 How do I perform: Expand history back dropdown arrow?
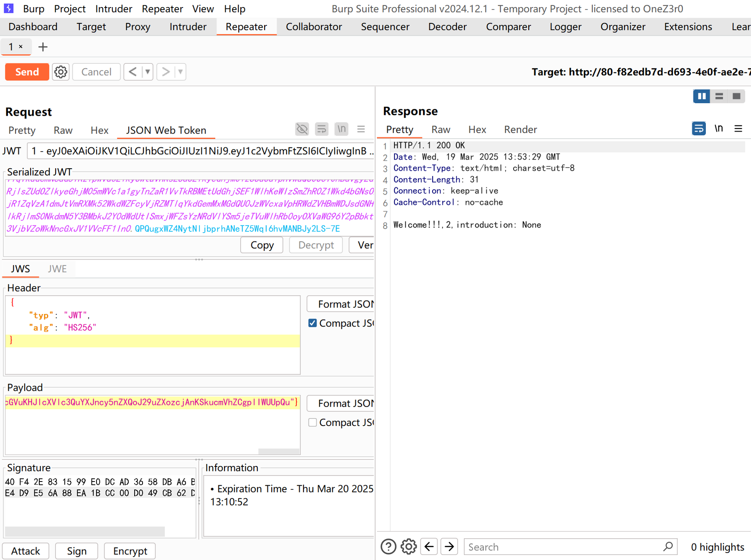point(148,72)
